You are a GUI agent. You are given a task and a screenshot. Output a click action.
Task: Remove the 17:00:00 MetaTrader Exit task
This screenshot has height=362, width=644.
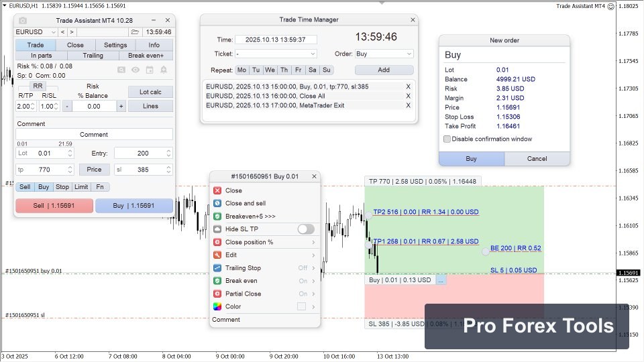tap(409, 105)
